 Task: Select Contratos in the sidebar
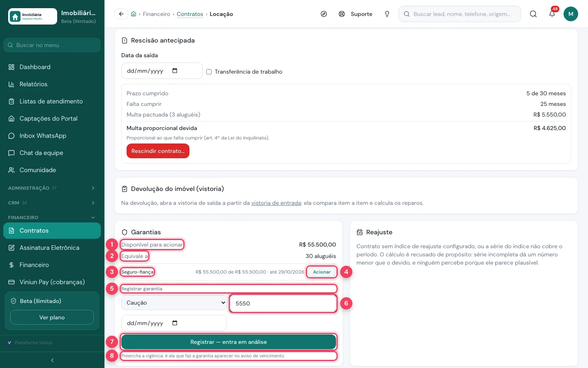coord(52,231)
